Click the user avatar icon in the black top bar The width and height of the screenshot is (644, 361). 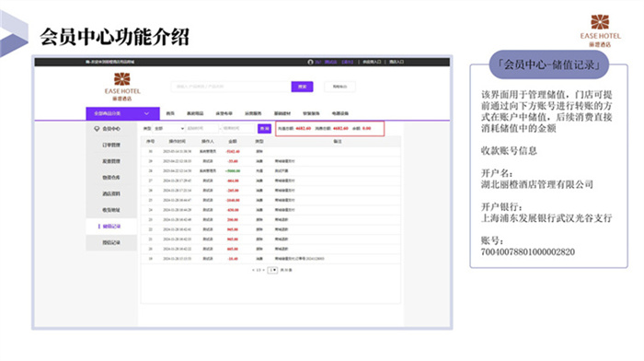pyautogui.click(x=310, y=62)
